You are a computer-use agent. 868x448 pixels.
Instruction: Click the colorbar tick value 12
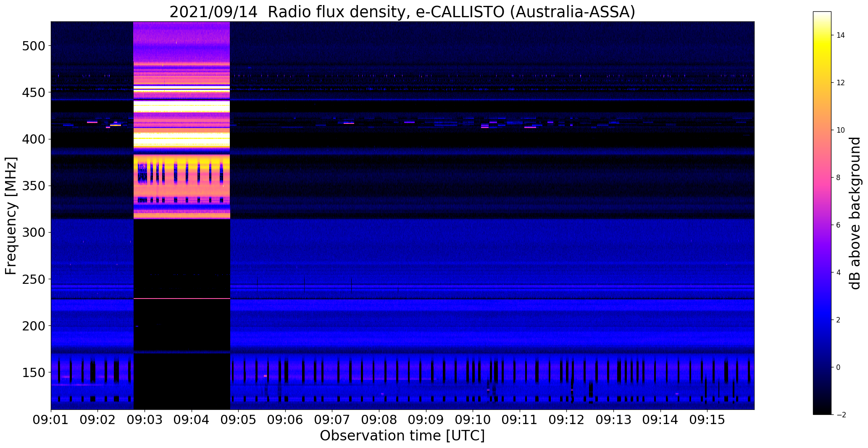[x=841, y=83]
